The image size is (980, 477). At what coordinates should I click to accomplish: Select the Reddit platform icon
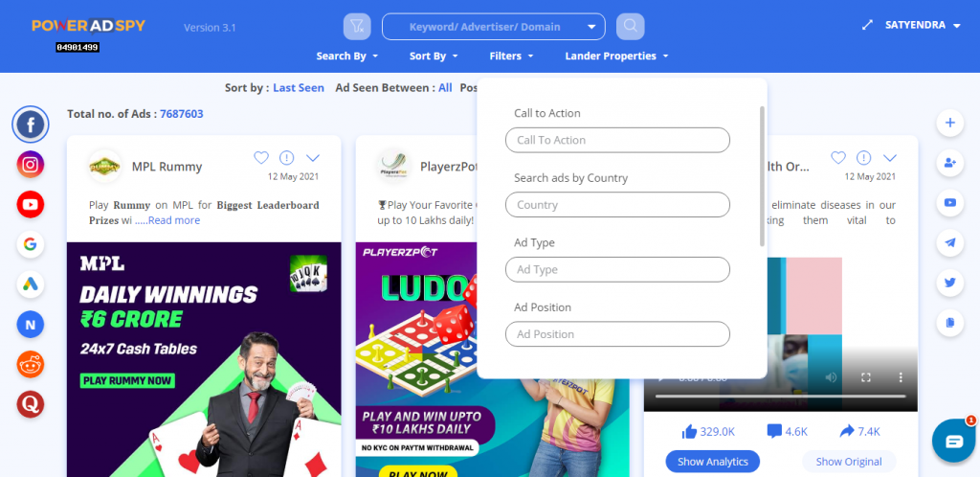tap(30, 365)
